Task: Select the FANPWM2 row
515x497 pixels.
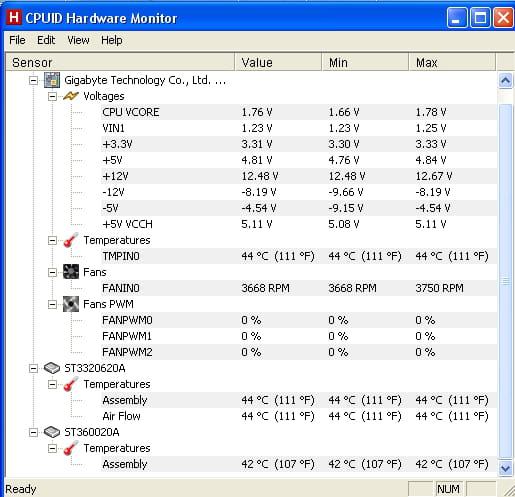Action: pos(299,352)
